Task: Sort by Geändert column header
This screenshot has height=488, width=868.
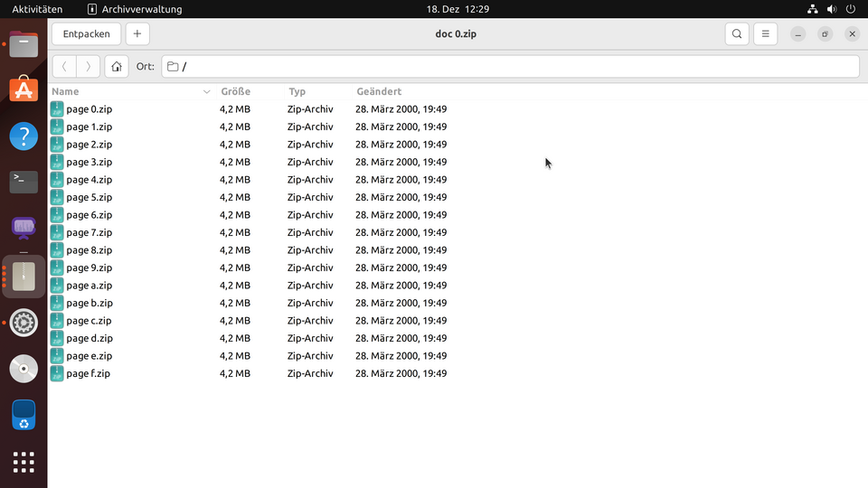Action: pyautogui.click(x=379, y=91)
